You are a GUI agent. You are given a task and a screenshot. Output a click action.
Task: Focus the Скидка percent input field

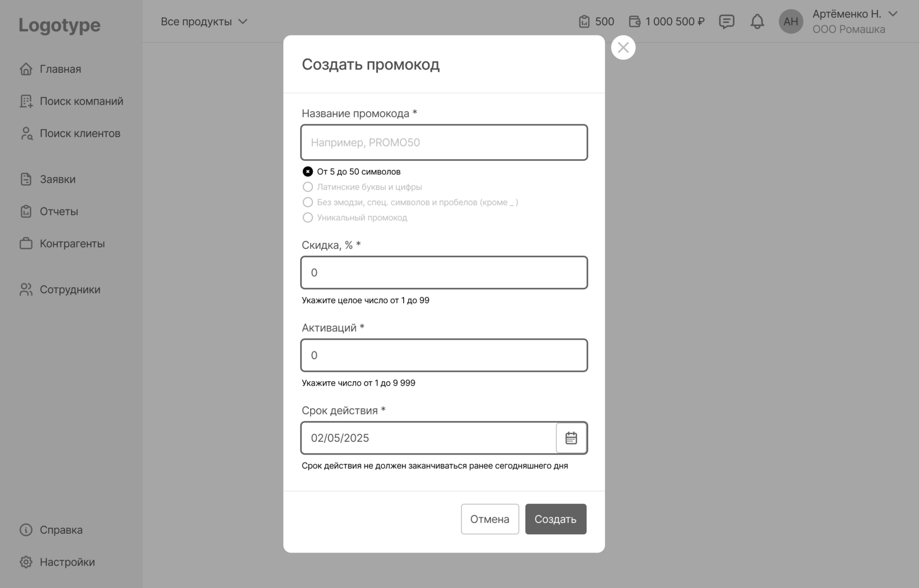coord(444,272)
